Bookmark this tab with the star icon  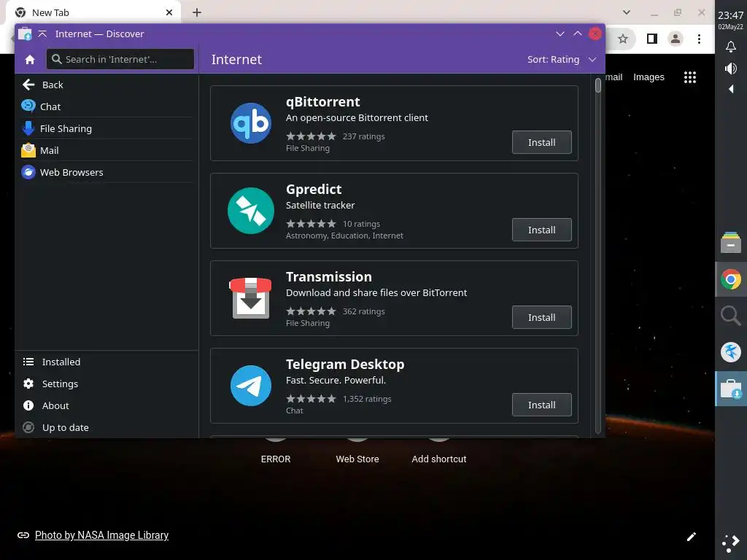pyautogui.click(x=623, y=39)
